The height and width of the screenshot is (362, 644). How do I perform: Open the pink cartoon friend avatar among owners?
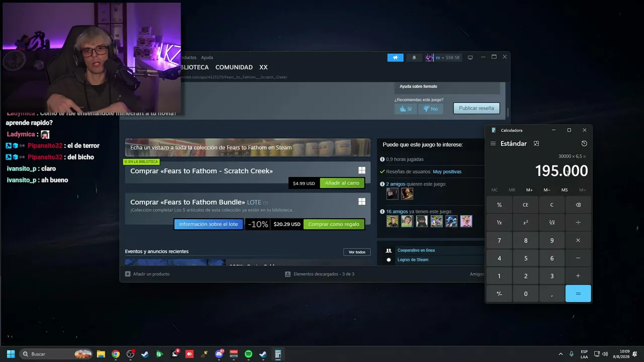coord(466,221)
